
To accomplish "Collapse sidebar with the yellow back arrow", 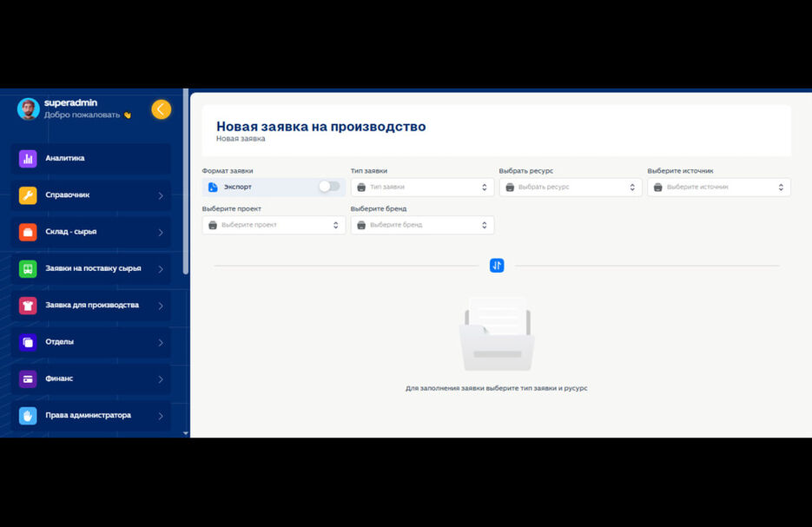I will point(161,109).
